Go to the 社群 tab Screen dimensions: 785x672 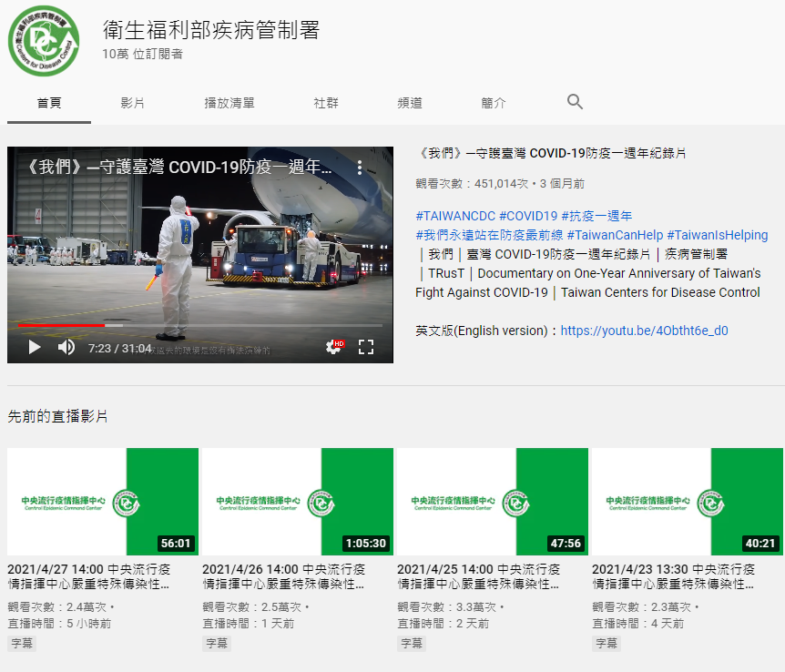pyautogui.click(x=326, y=103)
